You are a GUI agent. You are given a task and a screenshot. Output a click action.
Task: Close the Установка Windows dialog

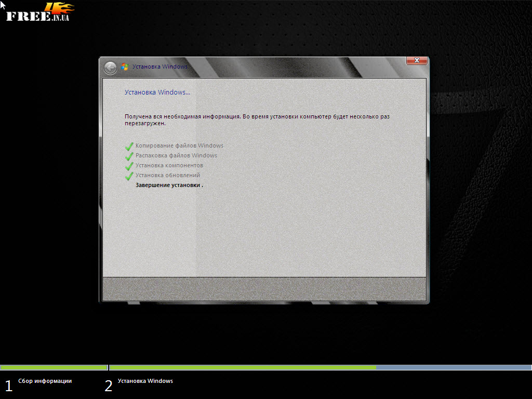[x=417, y=60]
